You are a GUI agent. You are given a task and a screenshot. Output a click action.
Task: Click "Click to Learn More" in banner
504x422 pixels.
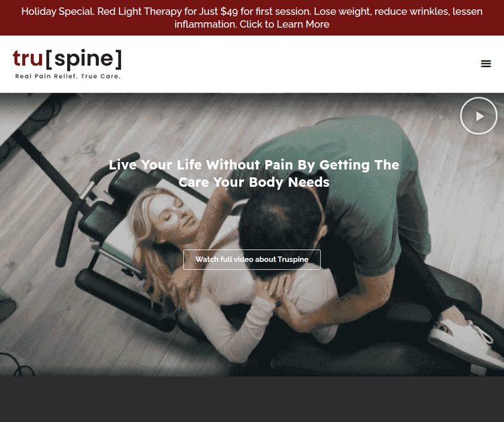284,24
